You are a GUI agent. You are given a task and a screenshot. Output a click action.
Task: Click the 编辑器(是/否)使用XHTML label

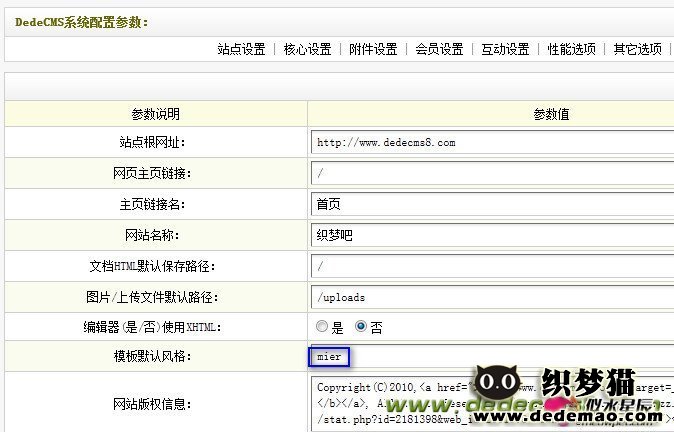[152, 328]
